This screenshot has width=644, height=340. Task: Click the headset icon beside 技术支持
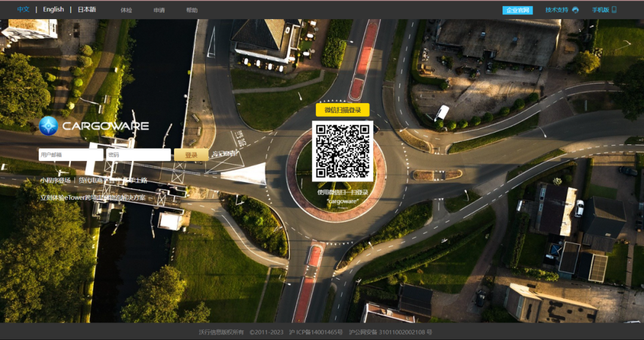click(575, 10)
